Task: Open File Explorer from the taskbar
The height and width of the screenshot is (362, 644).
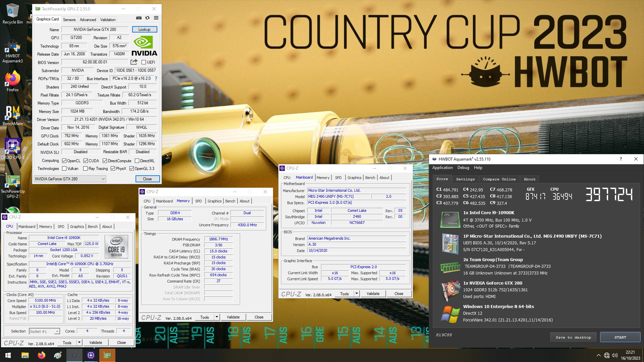Action: (x=25, y=355)
